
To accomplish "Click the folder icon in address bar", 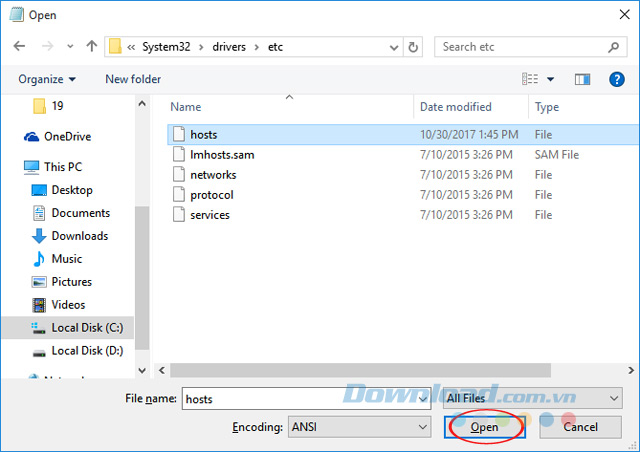I will coord(116,47).
